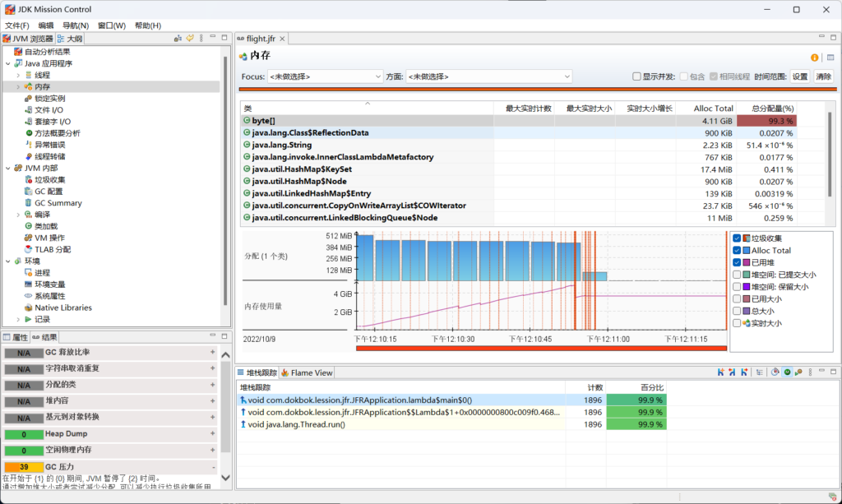Switch to the Flame View tab
Viewport: 842px width, 504px height.
point(307,372)
